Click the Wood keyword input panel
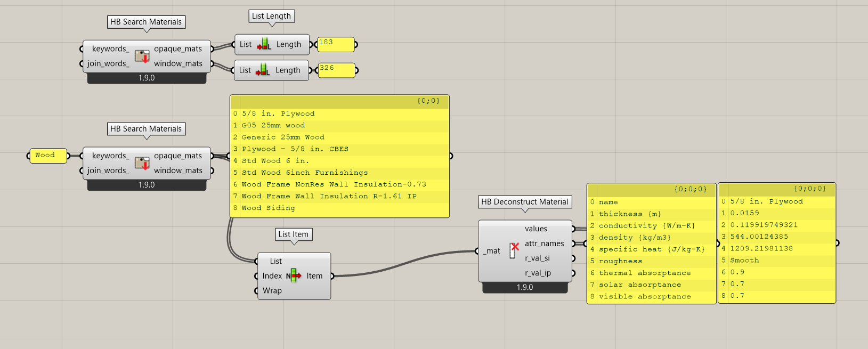This screenshot has height=349, width=868. (x=48, y=156)
